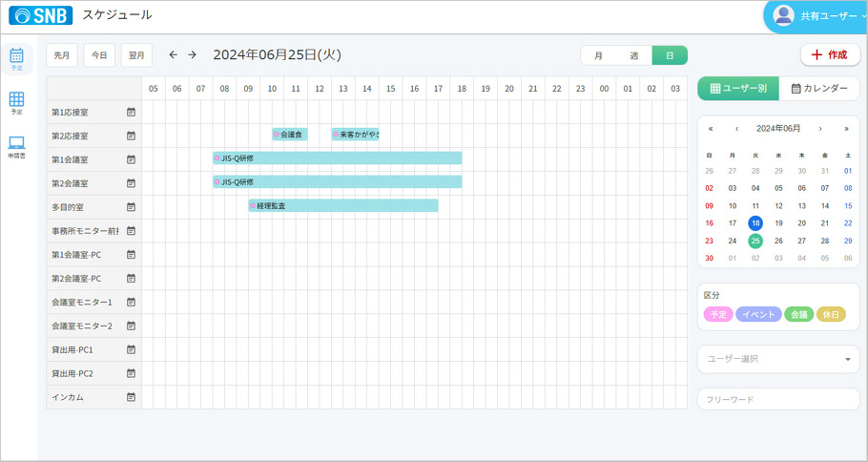868x462 pixels.
Task: Jump to the next year in the mini calendar
Action: [x=846, y=129]
